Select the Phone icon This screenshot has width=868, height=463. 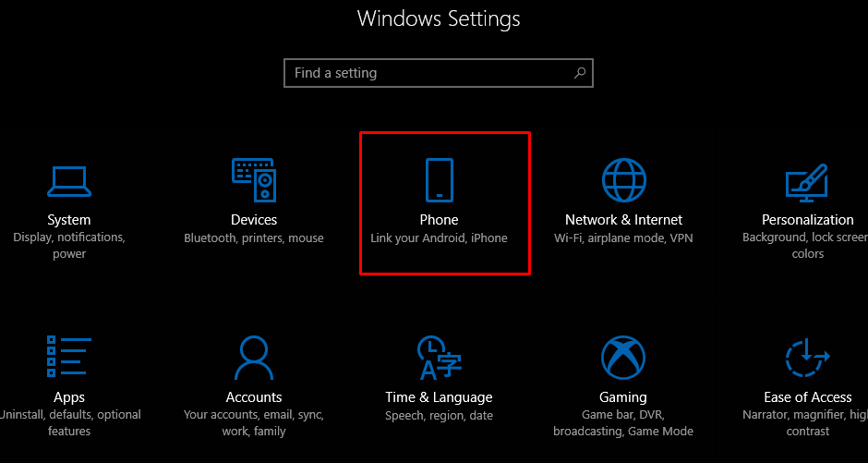(439, 180)
